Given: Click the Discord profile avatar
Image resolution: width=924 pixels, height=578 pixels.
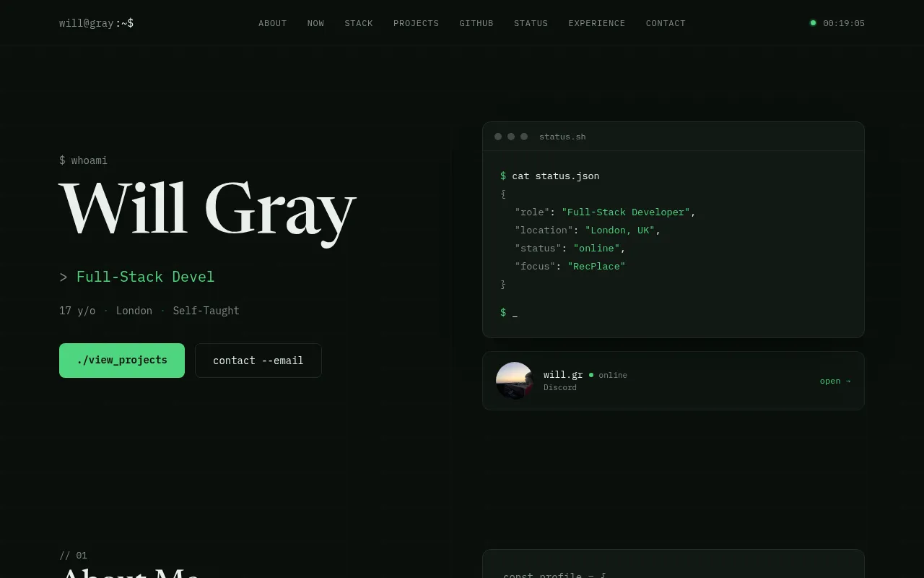Looking at the screenshot, I should coord(515,381).
